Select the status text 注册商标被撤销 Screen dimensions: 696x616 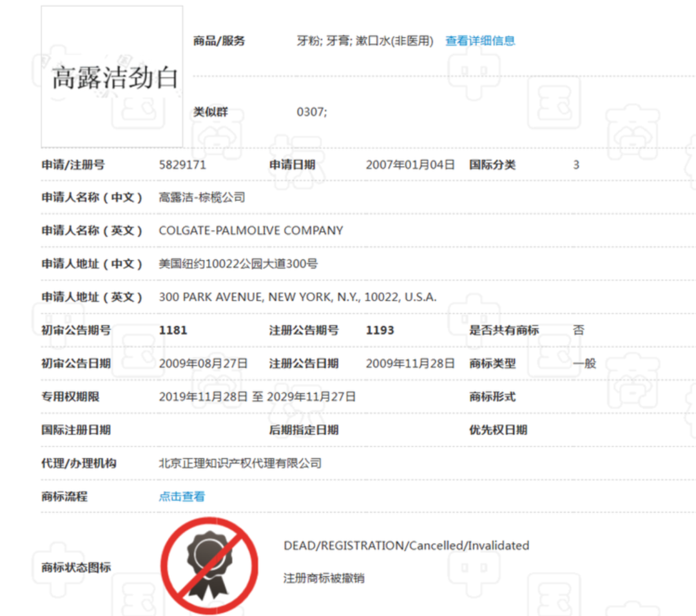click(x=324, y=578)
